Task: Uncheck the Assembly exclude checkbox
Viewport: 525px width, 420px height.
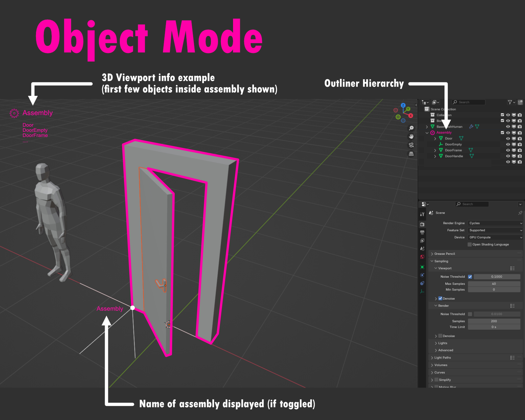Action: tap(502, 132)
